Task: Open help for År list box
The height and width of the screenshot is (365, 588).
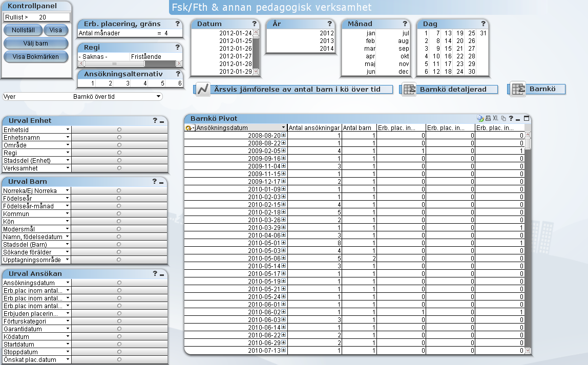Action: coord(329,24)
